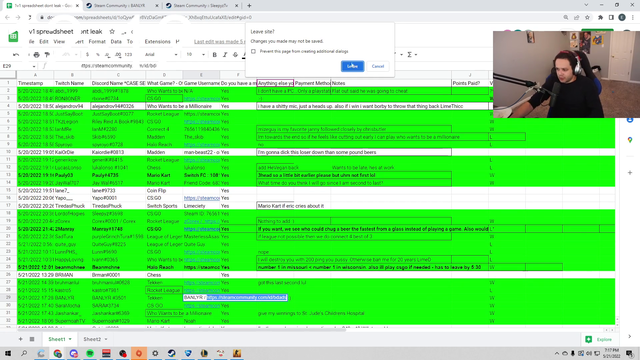Format as percent icon
This screenshot has height=360, width=640.
tap(98, 54)
